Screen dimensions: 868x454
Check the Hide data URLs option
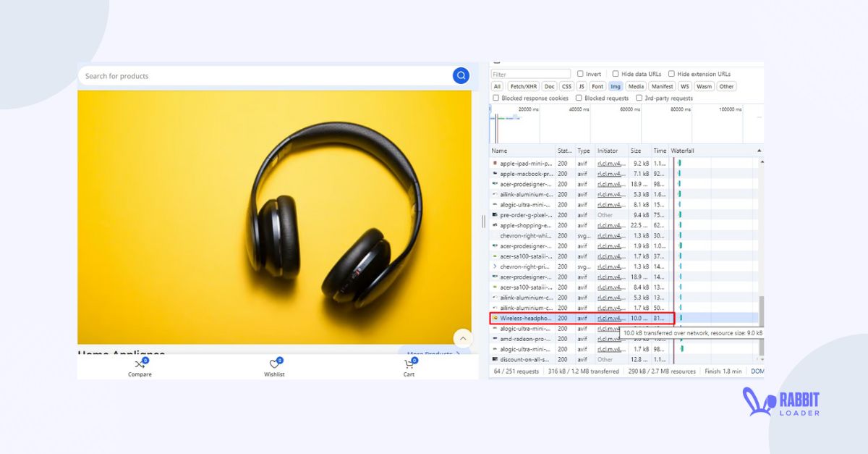(616, 74)
